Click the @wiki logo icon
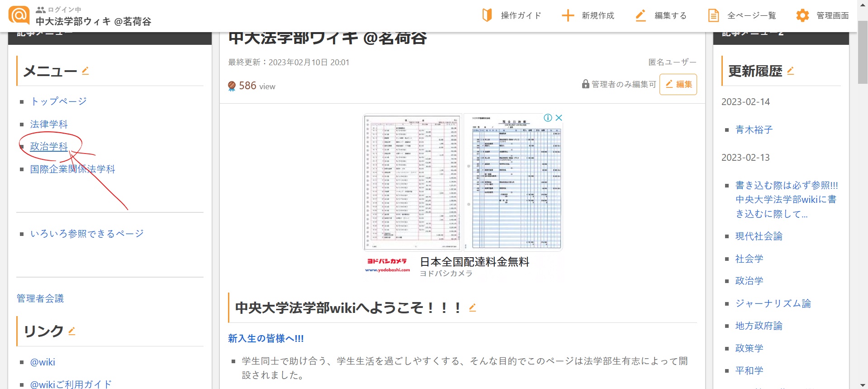 19,15
